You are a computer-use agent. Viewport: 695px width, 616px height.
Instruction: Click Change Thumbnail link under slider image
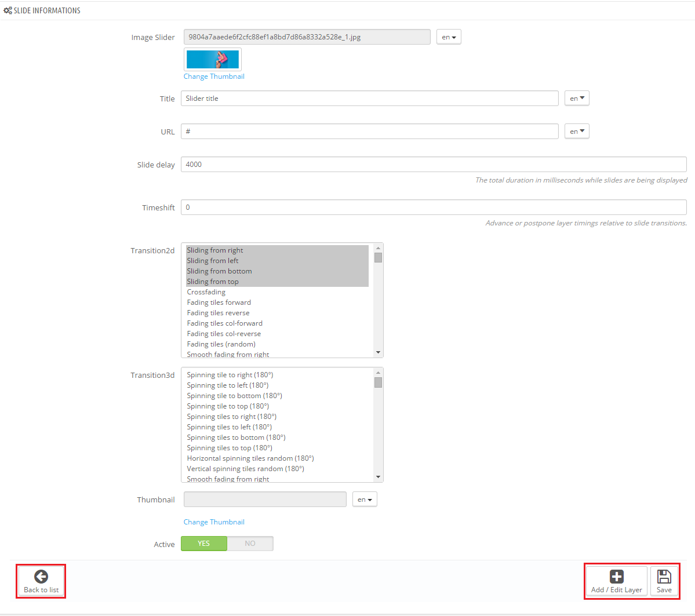point(214,76)
